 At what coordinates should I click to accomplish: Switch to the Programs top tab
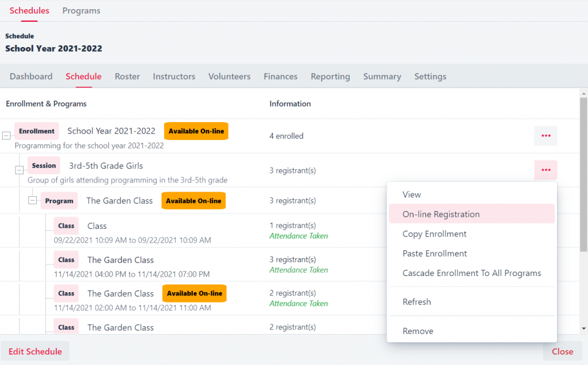[81, 10]
